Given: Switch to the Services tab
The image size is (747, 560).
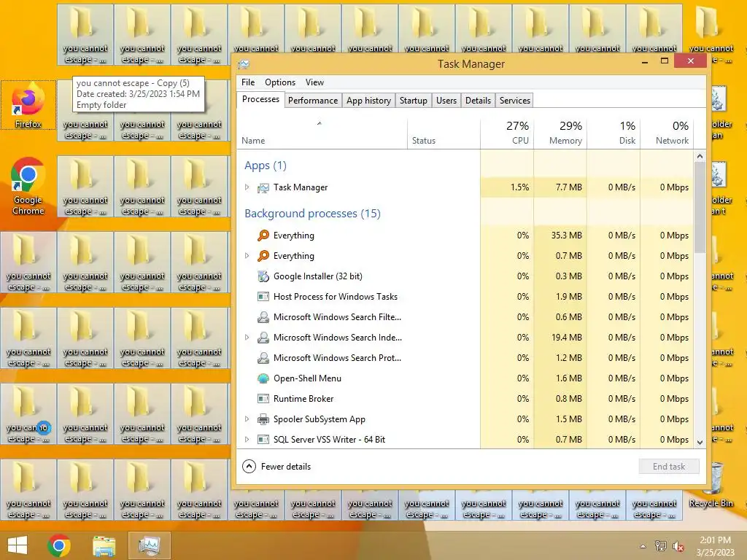Looking at the screenshot, I should point(514,101).
